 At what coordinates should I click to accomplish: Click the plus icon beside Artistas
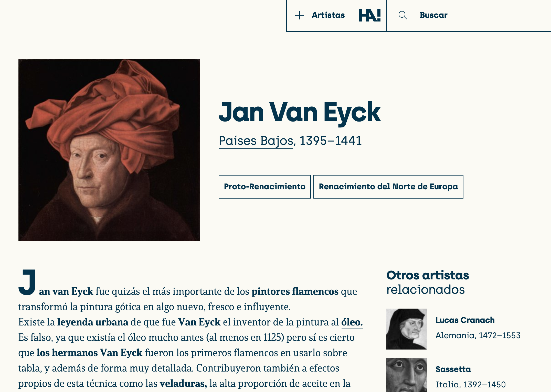point(299,15)
